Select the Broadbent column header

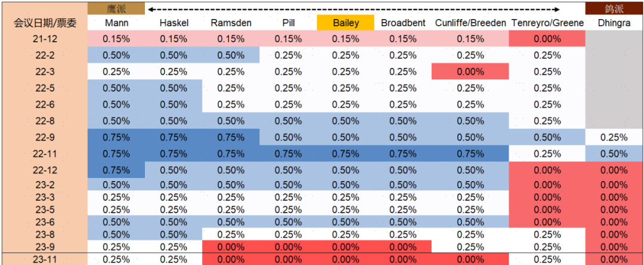[402, 23]
